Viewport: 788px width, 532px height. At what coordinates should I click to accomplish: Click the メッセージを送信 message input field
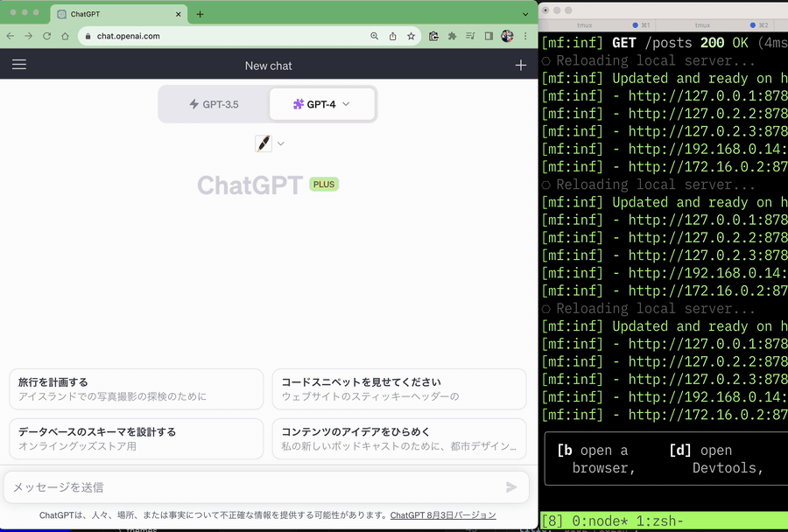tap(254, 487)
